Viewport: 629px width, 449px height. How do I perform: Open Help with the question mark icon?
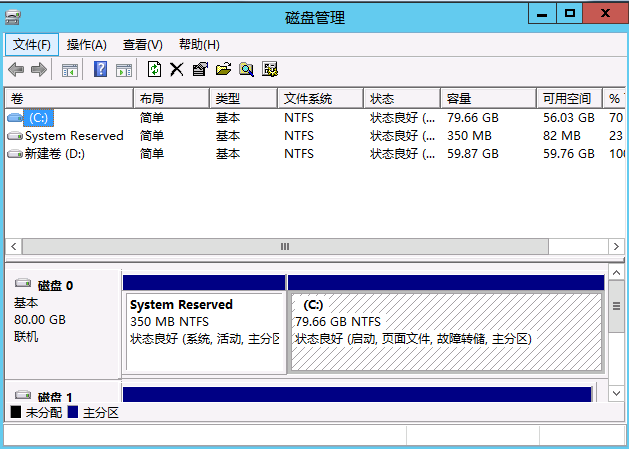100,69
